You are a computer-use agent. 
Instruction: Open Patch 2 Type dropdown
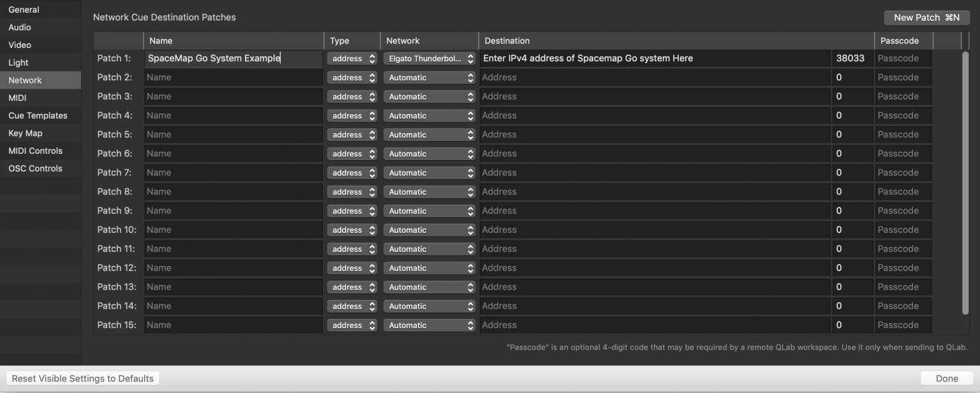click(x=352, y=78)
